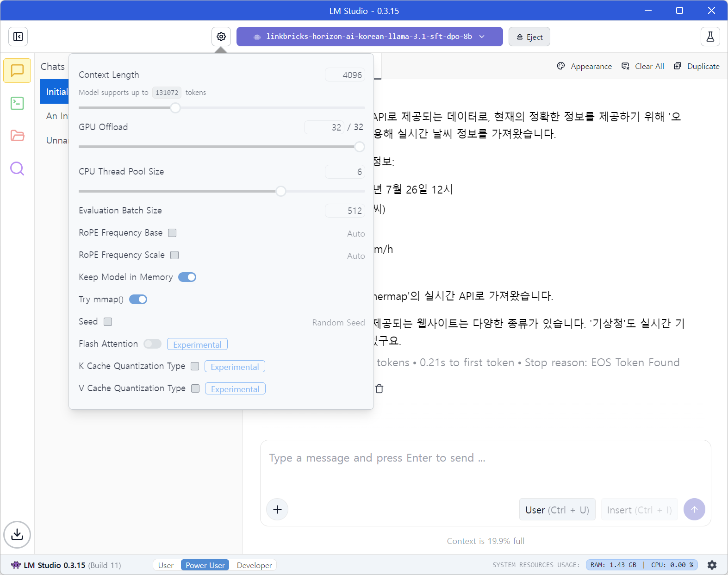Open the experiments flask icon
The width and height of the screenshot is (728, 575).
pyautogui.click(x=710, y=37)
